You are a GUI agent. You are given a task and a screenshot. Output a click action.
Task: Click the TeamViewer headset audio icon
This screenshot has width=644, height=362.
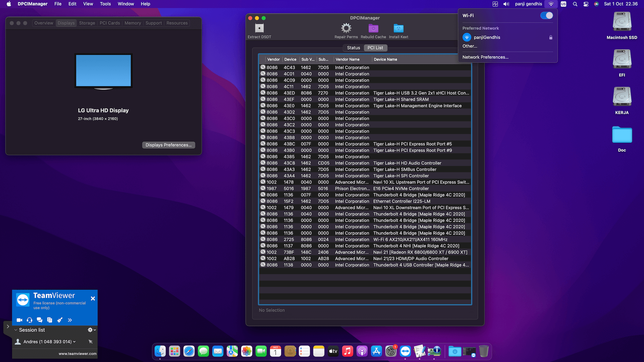30,320
